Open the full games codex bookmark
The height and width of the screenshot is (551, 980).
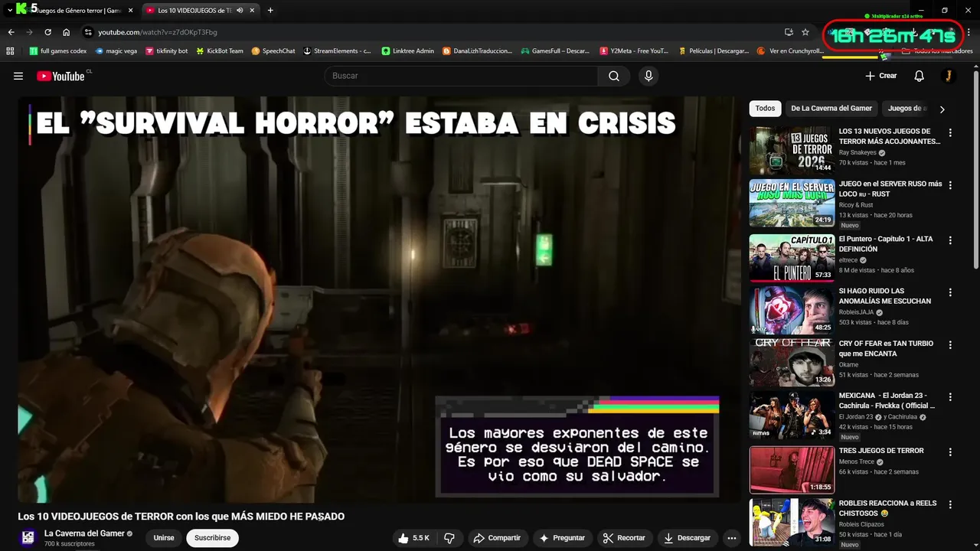58,51
